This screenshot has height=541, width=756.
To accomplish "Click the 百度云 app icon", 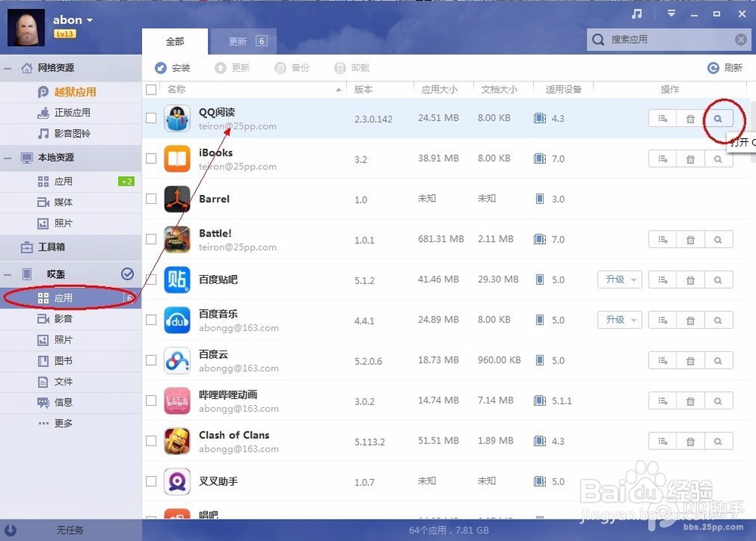I will (x=177, y=360).
